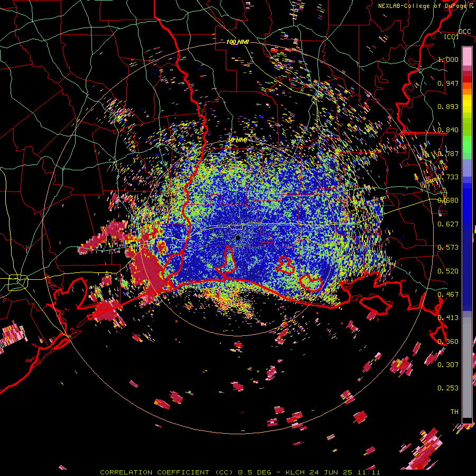Click the 24 JUN 25 11:11 timestamp
Viewport: 476px width, 476px height.
[x=344, y=472]
